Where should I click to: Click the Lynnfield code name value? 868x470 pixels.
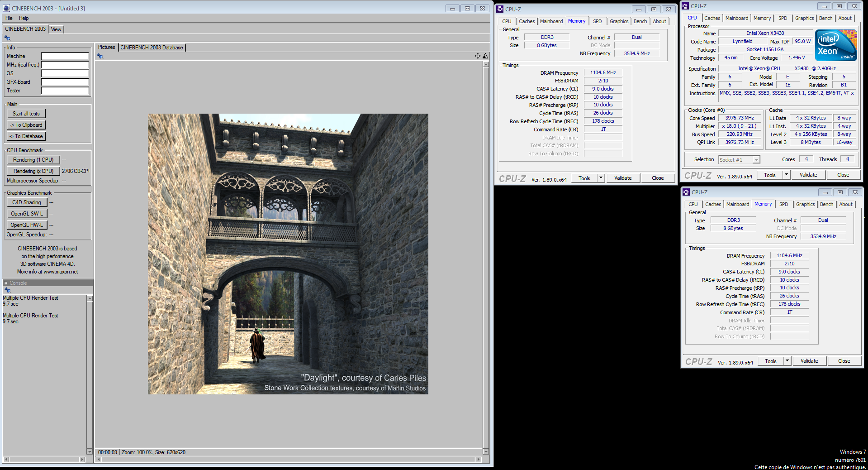(x=743, y=41)
